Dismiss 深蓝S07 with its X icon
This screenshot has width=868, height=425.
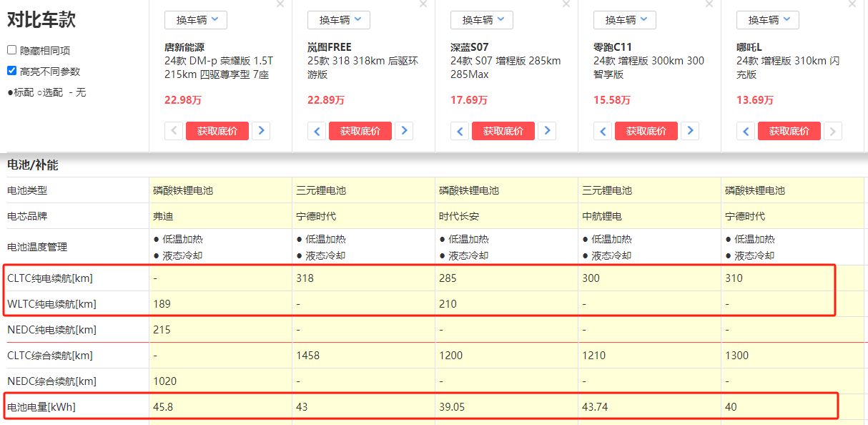566,5
